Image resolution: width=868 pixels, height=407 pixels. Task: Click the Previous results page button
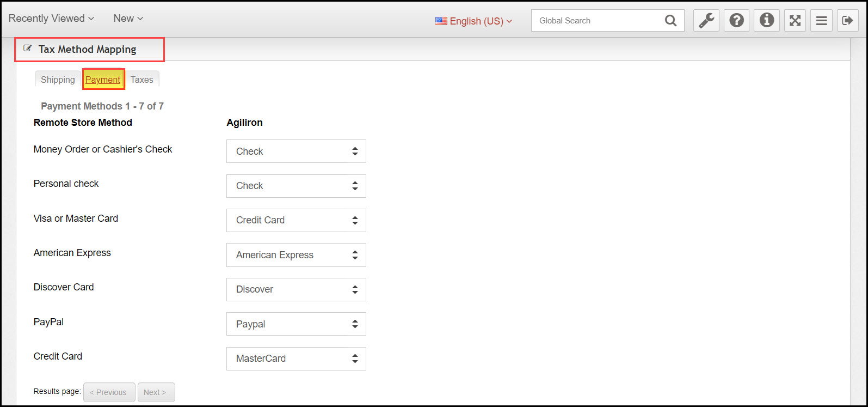109,392
